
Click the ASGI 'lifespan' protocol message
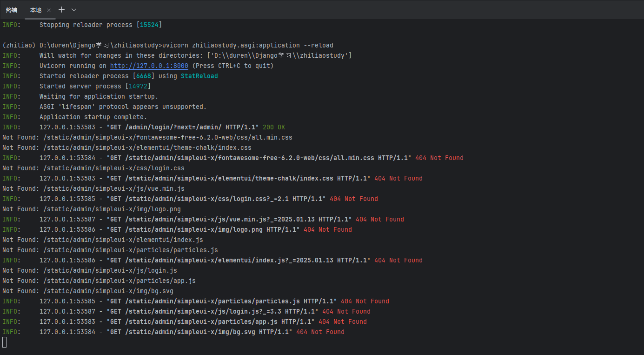123,107
